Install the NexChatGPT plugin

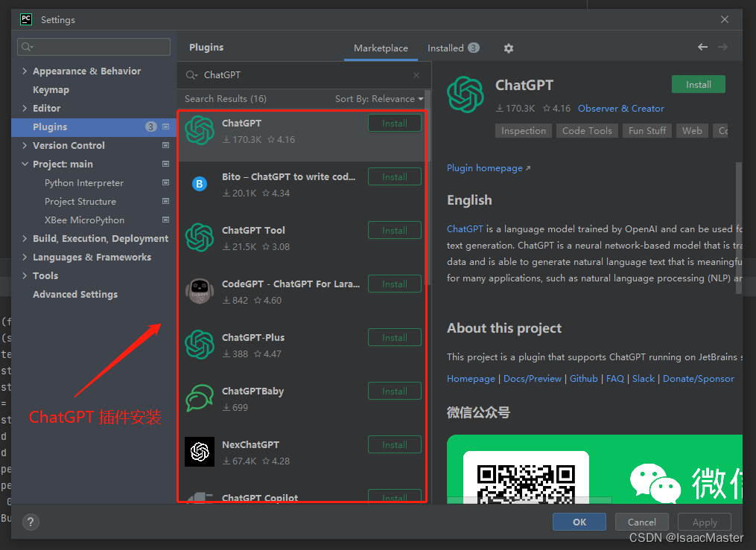pos(395,444)
